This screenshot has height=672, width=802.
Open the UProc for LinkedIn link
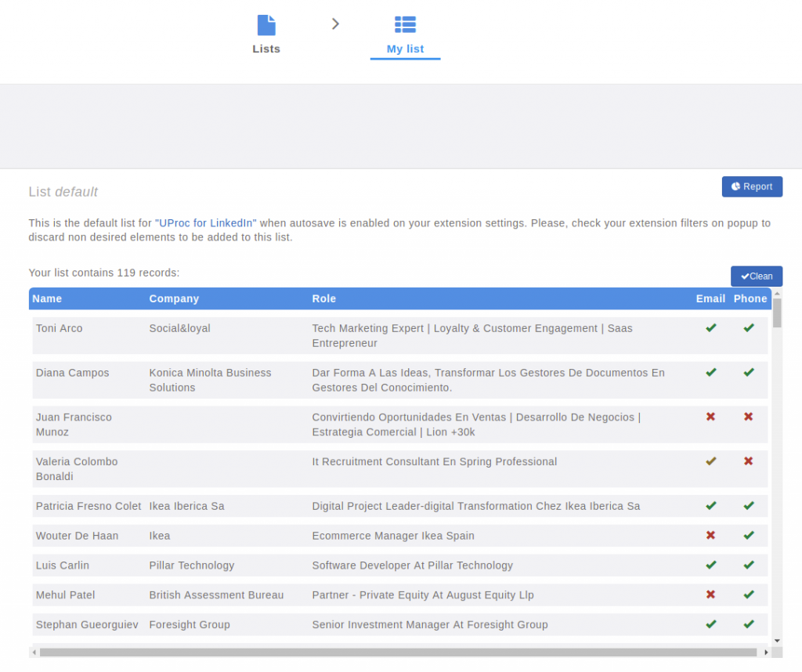point(208,223)
